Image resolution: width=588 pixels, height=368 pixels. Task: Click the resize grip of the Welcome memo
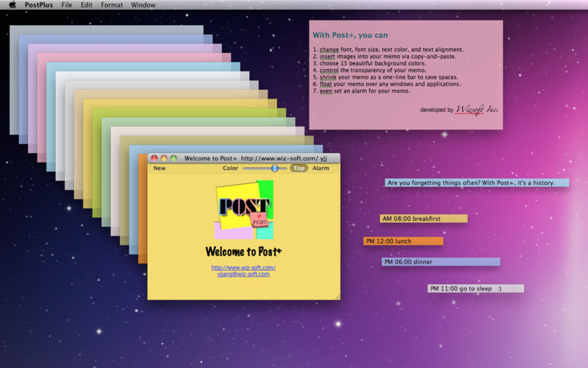pos(337,297)
